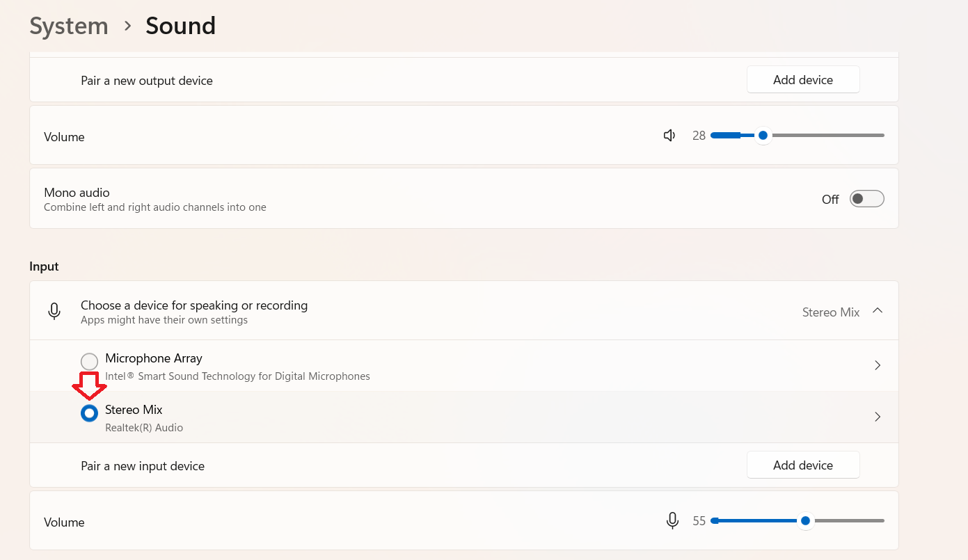The image size is (968, 560).
Task: Click Add device for output pairing
Action: [x=803, y=80]
